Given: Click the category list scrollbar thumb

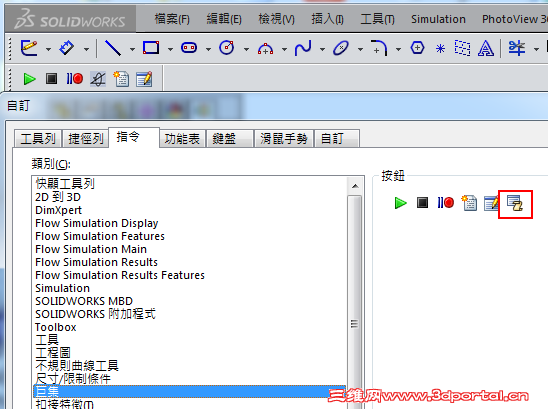Looking at the screenshot, I should coord(355,301).
